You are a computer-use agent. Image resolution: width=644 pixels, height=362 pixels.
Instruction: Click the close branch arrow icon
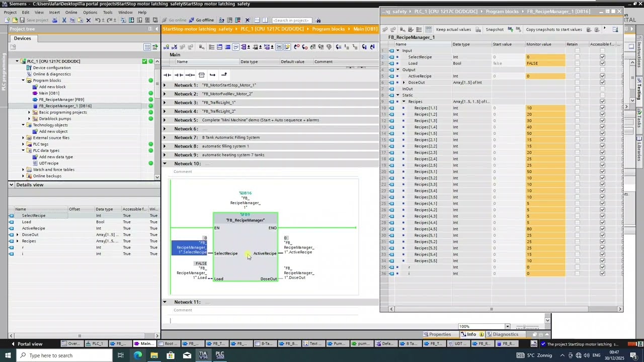[x=224, y=75]
